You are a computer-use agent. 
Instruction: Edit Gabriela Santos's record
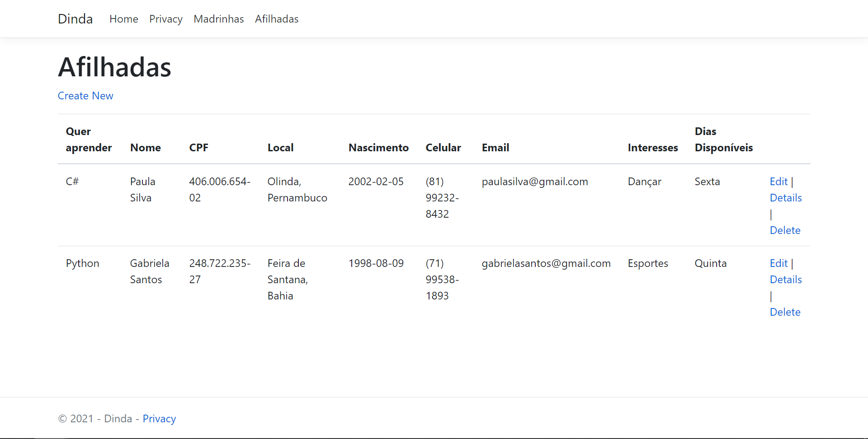coord(778,263)
